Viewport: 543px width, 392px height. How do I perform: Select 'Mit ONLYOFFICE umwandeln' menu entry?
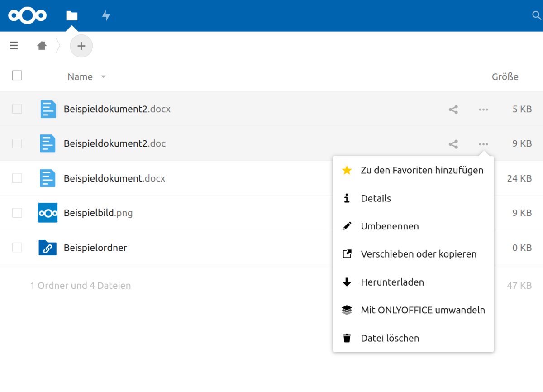point(423,311)
